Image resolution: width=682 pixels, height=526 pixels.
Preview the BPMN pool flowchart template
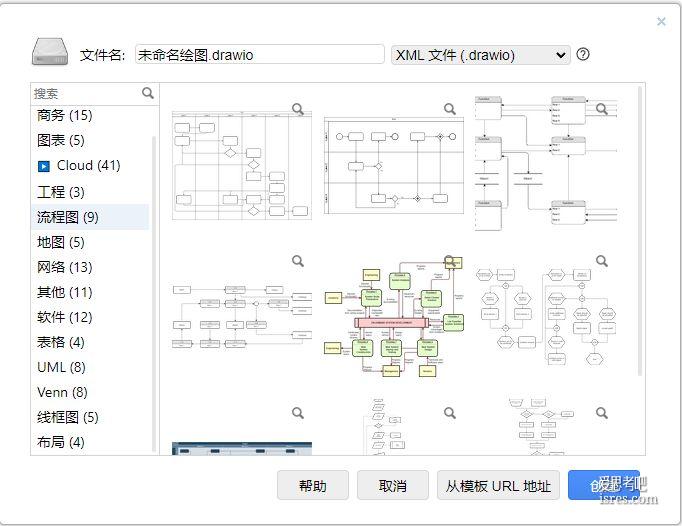tap(450, 109)
